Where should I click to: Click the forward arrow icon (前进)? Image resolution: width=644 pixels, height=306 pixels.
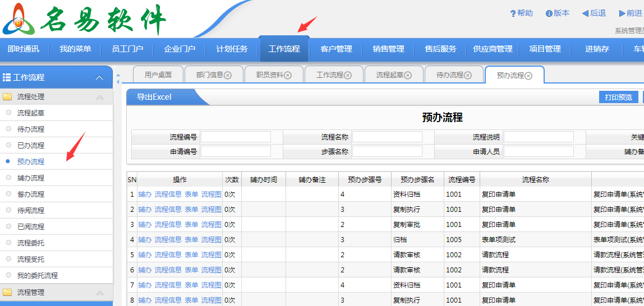(x=622, y=13)
